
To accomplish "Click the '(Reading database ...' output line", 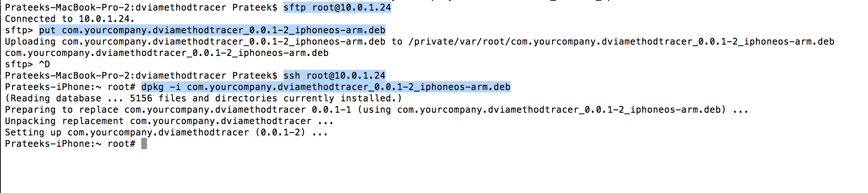I will [x=203, y=98].
